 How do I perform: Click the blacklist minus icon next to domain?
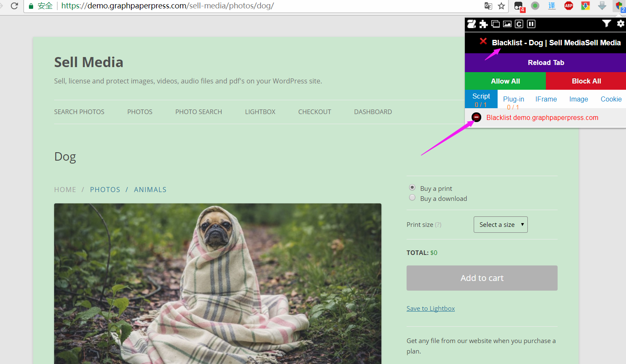pyautogui.click(x=476, y=117)
